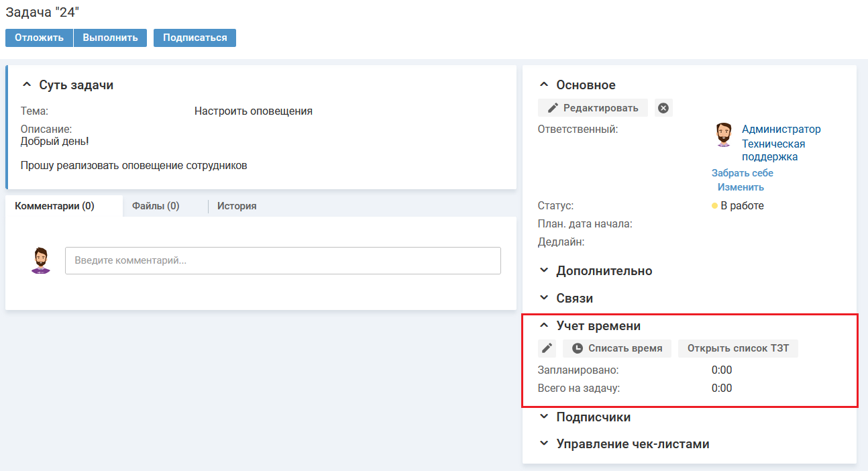Click the pencil icon in Учет времени

(x=547, y=348)
